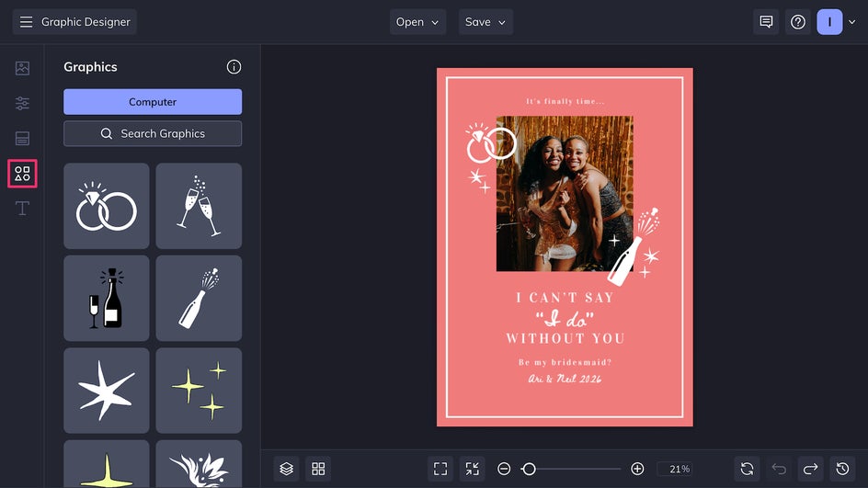Select the white starburst graphic
This screenshot has width=868, height=488.
pos(107,391)
